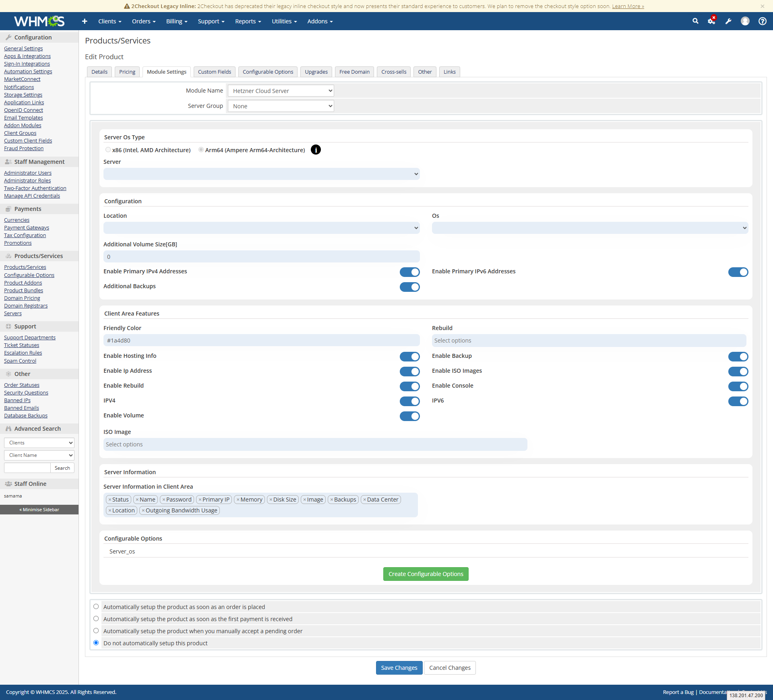Click Create Configurable Options button
The image size is (773, 700).
(426, 574)
